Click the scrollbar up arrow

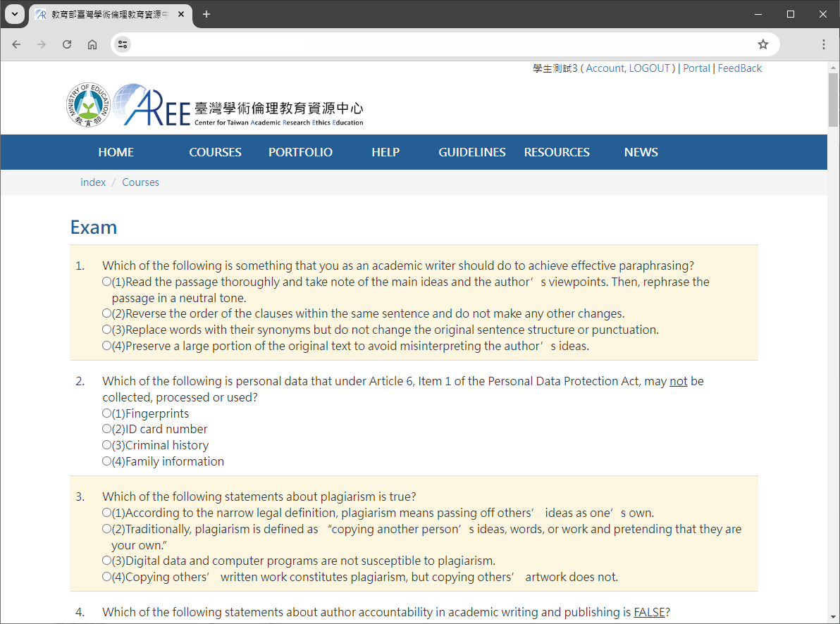click(x=833, y=68)
